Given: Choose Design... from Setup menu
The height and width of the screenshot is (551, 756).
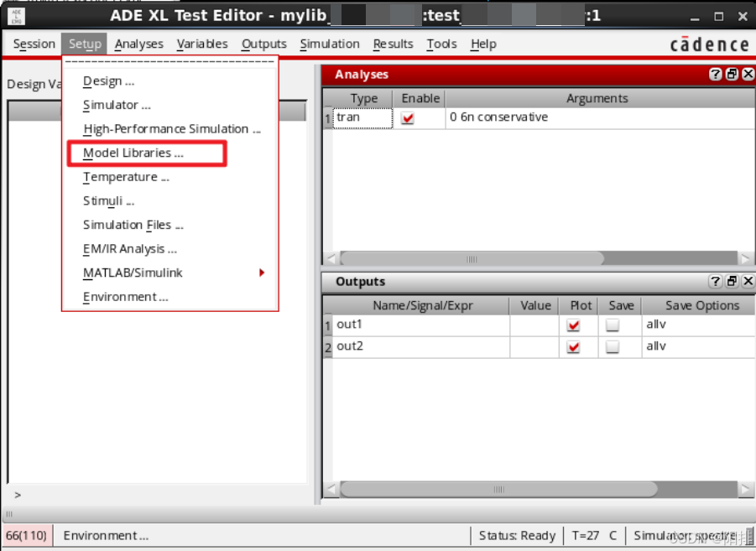Looking at the screenshot, I should tap(170, 81).
